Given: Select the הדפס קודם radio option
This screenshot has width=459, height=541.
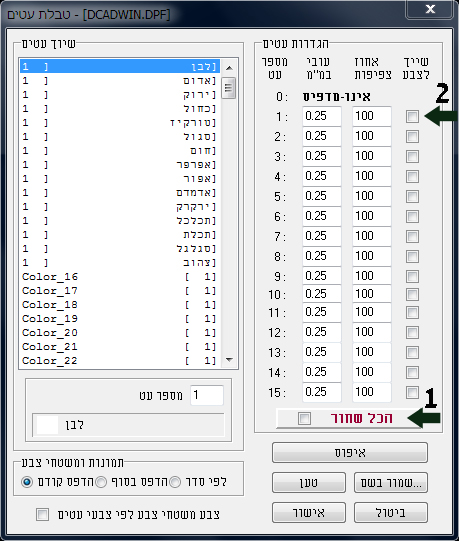Looking at the screenshot, I should [x=27, y=482].
